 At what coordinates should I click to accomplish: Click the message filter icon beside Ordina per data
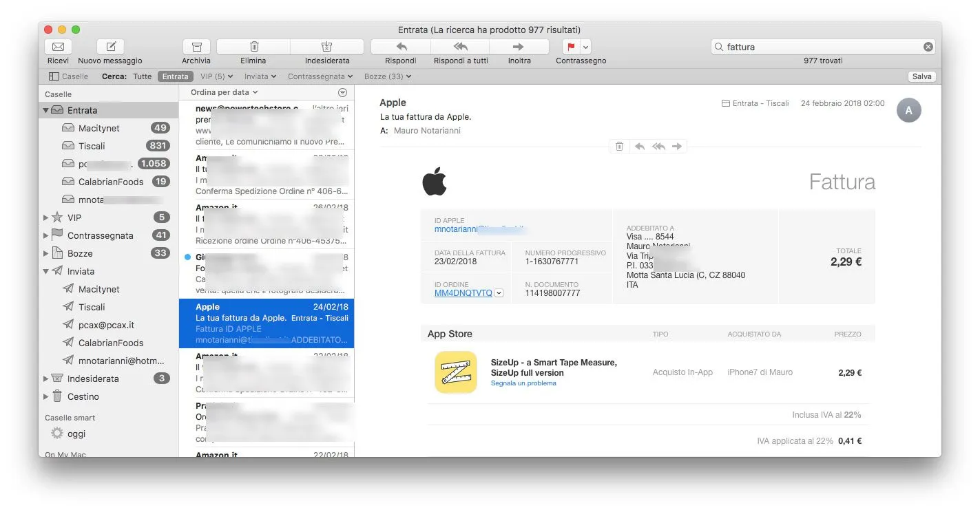point(343,92)
